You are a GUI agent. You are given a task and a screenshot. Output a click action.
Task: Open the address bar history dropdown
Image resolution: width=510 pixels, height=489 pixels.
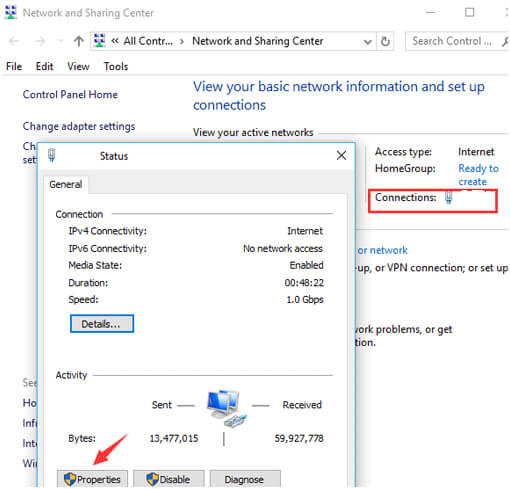pos(367,42)
